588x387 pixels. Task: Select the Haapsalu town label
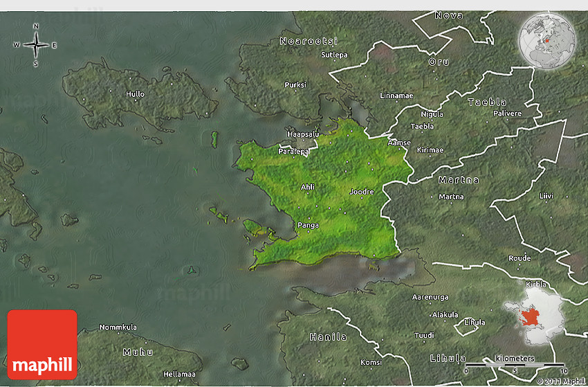tap(303, 134)
